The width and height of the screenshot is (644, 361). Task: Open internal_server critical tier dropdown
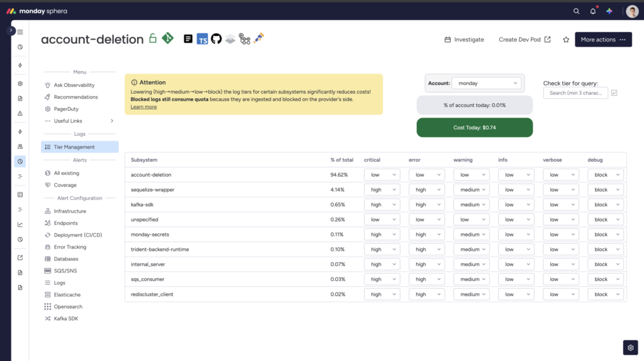pyautogui.click(x=382, y=264)
